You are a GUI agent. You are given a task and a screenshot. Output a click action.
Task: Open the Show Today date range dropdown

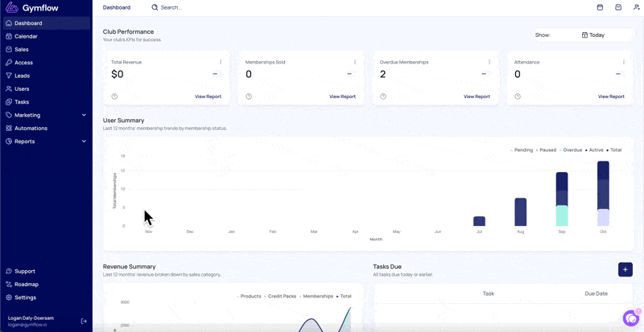584,35
